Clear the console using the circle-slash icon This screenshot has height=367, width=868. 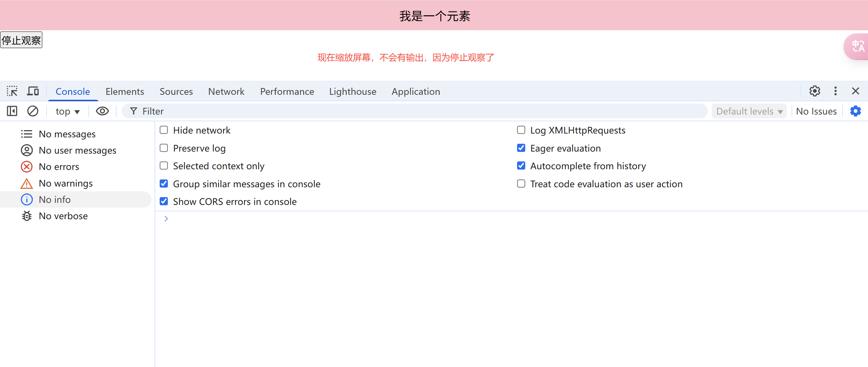(x=32, y=111)
